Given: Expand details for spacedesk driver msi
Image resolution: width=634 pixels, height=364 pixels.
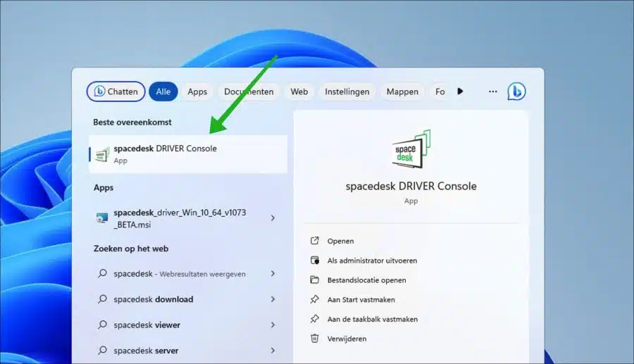Looking at the screenshot, I should point(273,218).
